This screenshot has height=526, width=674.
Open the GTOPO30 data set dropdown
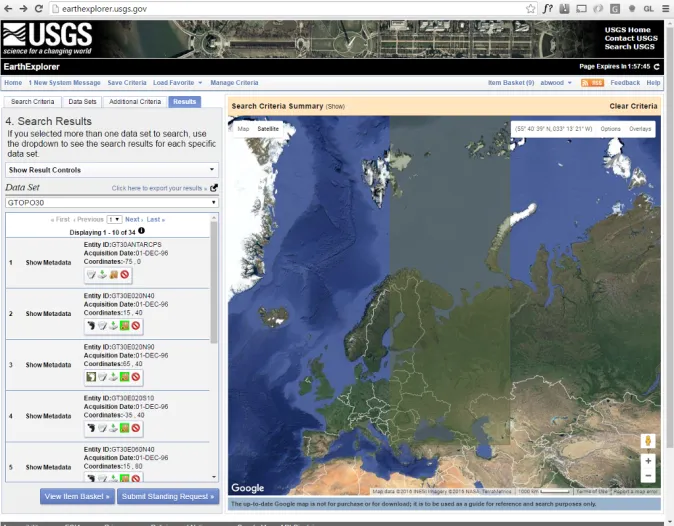click(x=111, y=202)
